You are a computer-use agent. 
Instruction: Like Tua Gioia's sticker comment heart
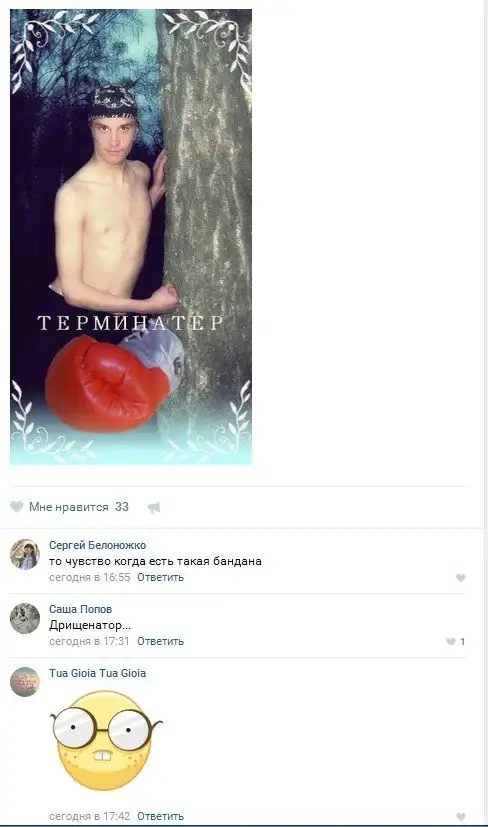[461, 816]
